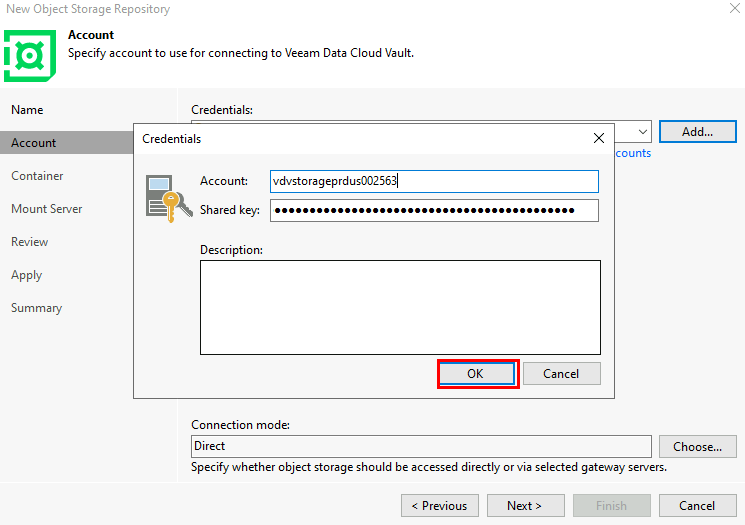Cancel the New Object Storage Repository wizard
The width and height of the screenshot is (745, 525).
click(x=697, y=506)
